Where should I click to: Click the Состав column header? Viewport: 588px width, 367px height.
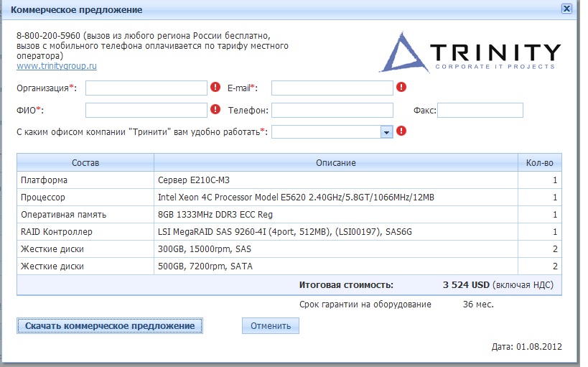(x=85, y=163)
